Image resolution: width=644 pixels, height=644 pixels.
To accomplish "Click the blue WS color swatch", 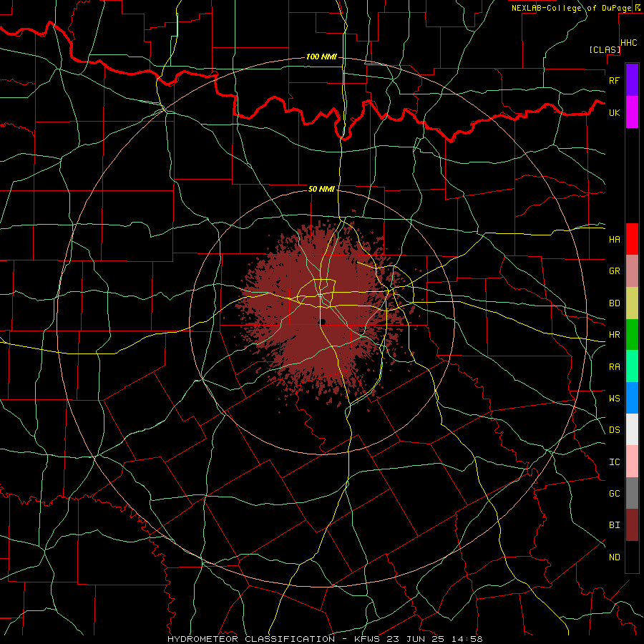I will pos(632,398).
